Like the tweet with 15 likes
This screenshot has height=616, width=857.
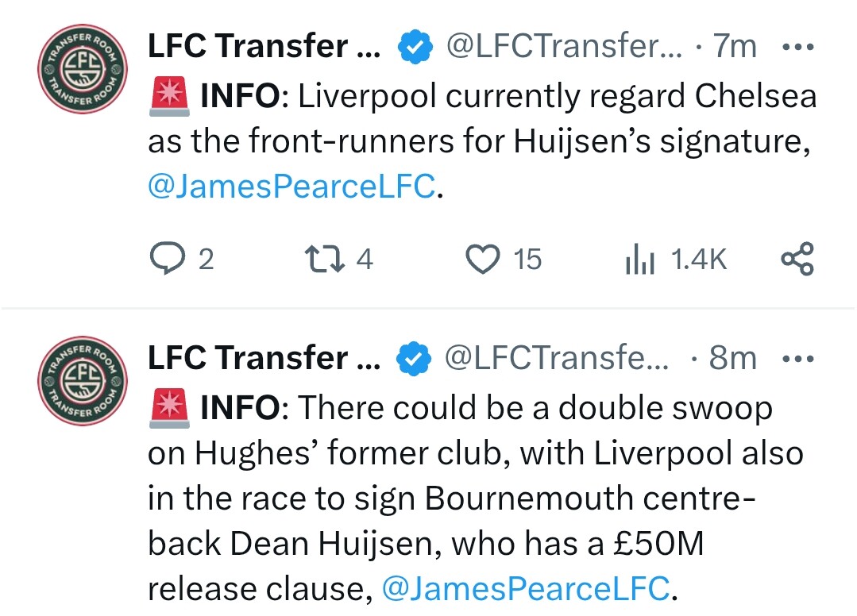pos(483,259)
